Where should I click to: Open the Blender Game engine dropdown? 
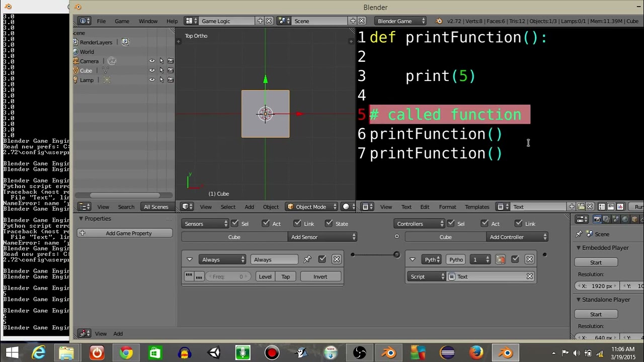coord(401,21)
